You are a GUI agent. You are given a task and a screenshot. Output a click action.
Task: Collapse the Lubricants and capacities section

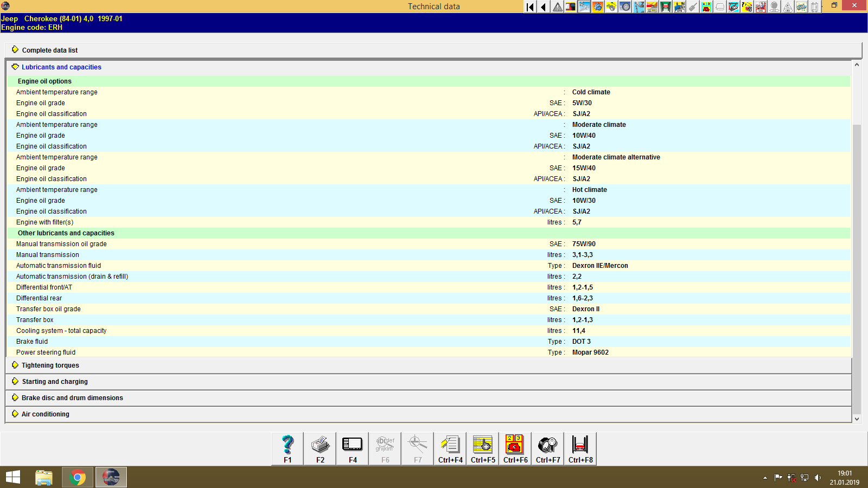coord(61,67)
